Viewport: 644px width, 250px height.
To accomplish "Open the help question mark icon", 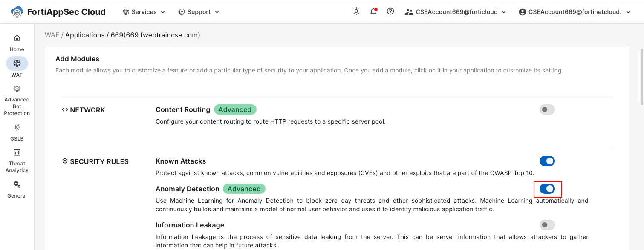I will (390, 11).
